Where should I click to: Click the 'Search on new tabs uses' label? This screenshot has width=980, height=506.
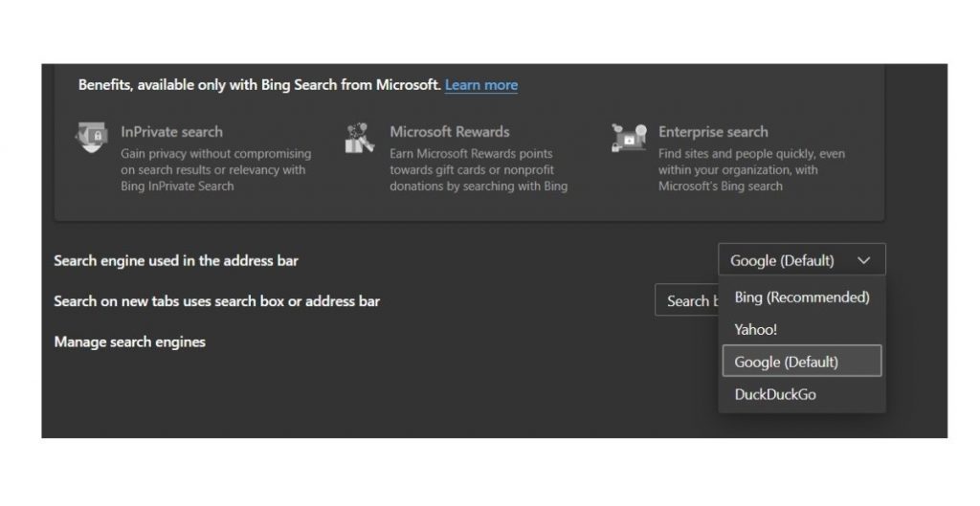pyautogui.click(x=216, y=301)
